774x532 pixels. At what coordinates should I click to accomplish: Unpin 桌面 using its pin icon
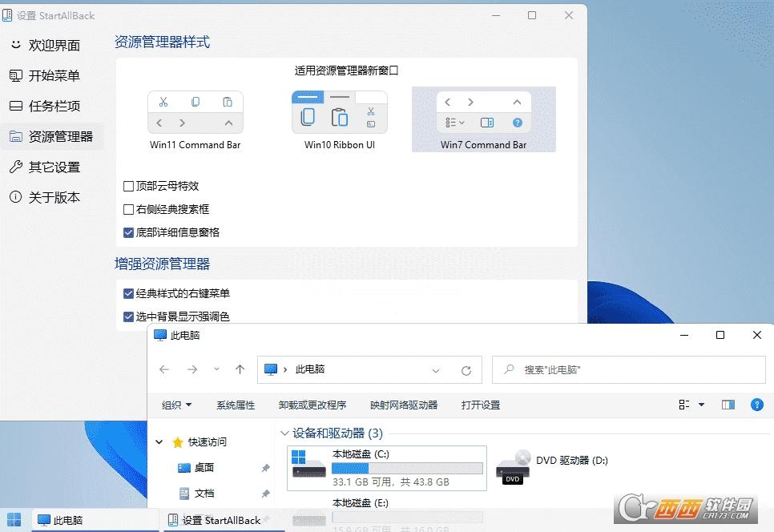click(x=265, y=468)
